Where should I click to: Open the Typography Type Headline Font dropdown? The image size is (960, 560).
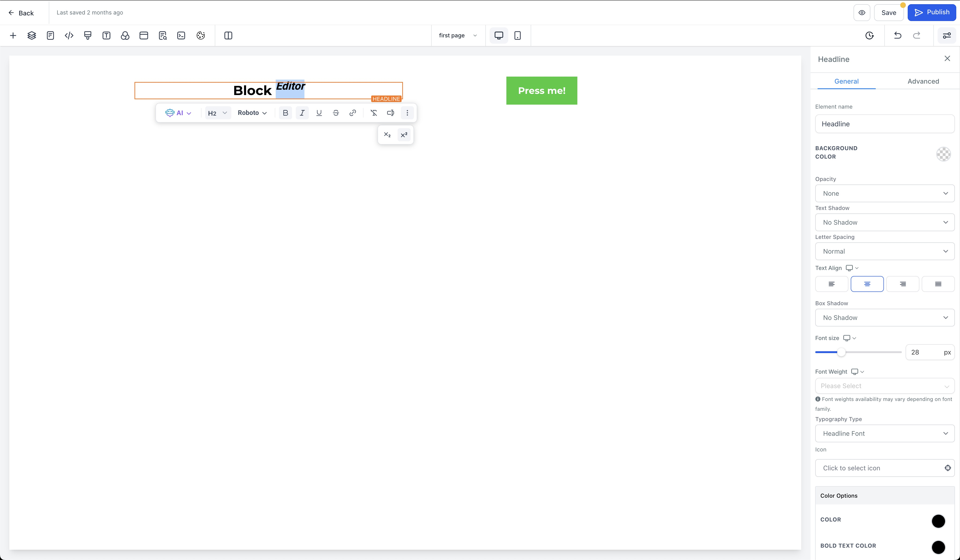tap(884, 433)
